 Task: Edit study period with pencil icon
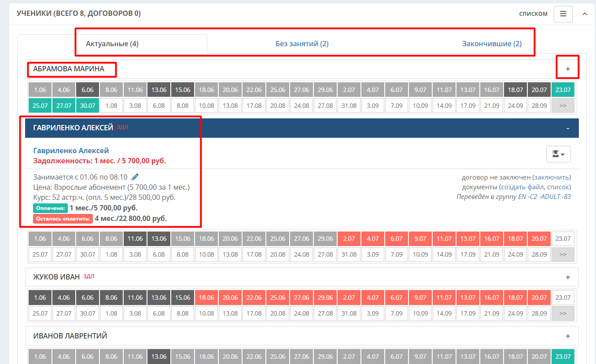tap(135, 177)
